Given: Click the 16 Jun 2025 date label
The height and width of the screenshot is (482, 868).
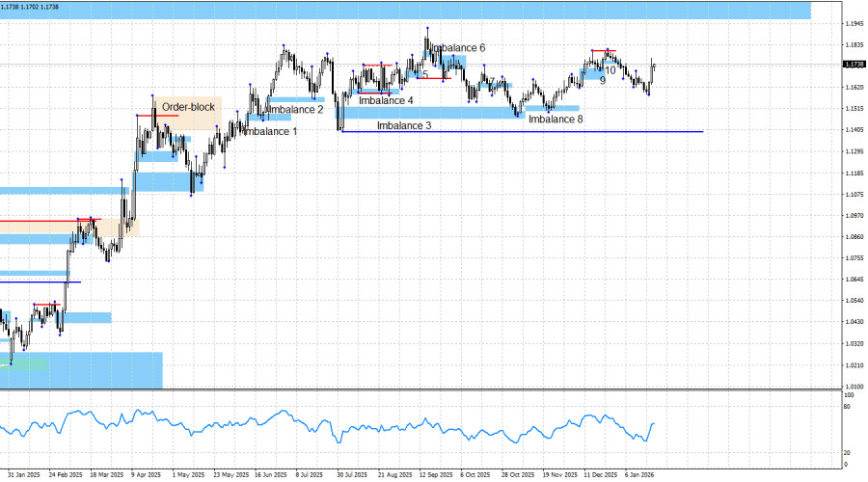Looking at the screenshot, I should (x=271, y=475).
